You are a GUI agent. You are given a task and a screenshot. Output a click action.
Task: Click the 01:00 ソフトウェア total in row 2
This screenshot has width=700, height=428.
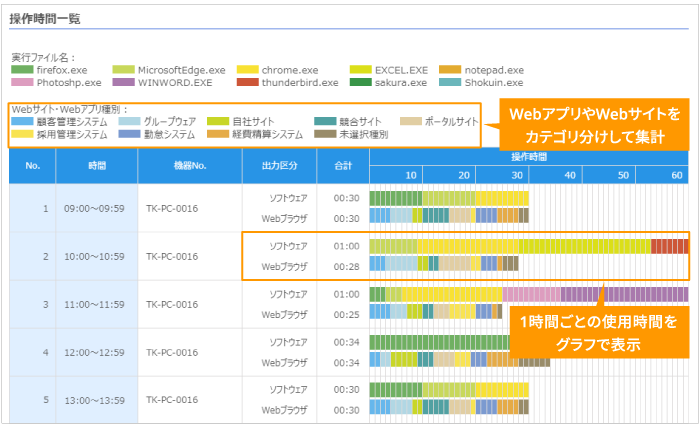346,246
